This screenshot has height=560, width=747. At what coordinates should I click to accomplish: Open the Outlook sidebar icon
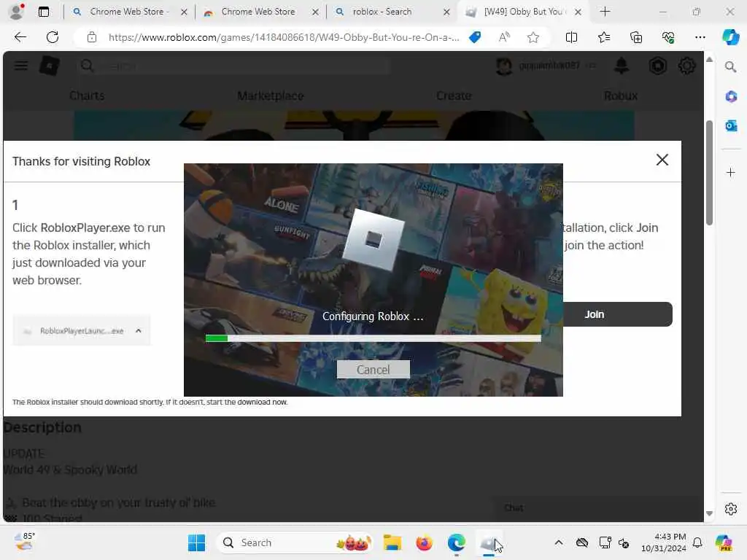pyautogui.click(x=731, y=125)
